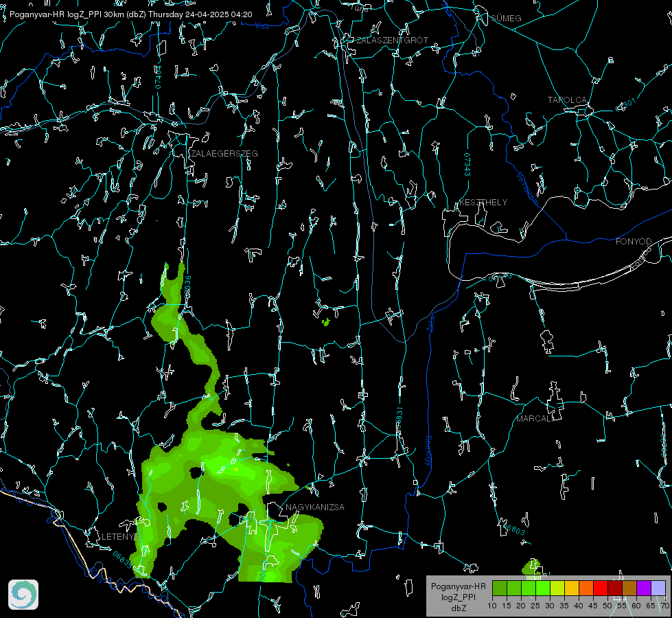Select the MARCALI town label

click(x=534, y=419)
